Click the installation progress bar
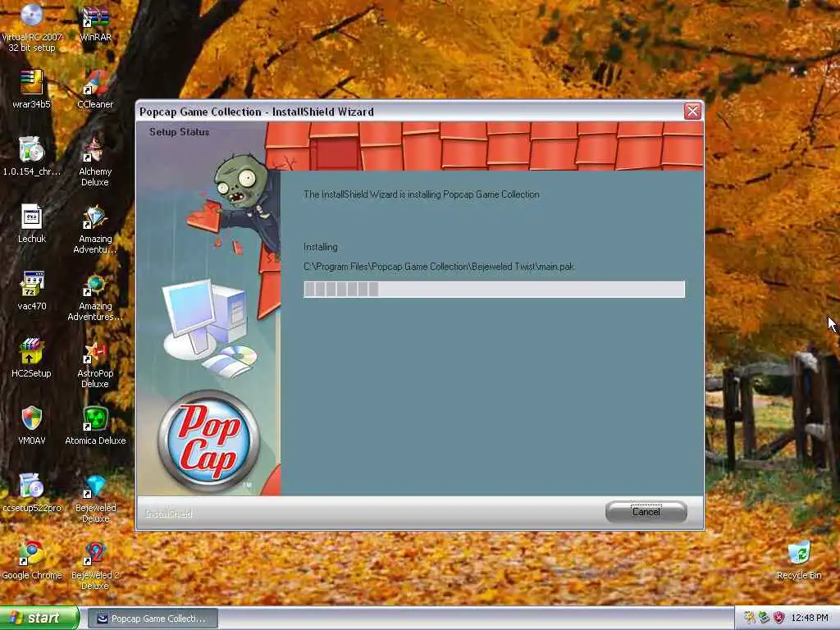The width and height of the screenshot is (840, 630). point(494,290)
